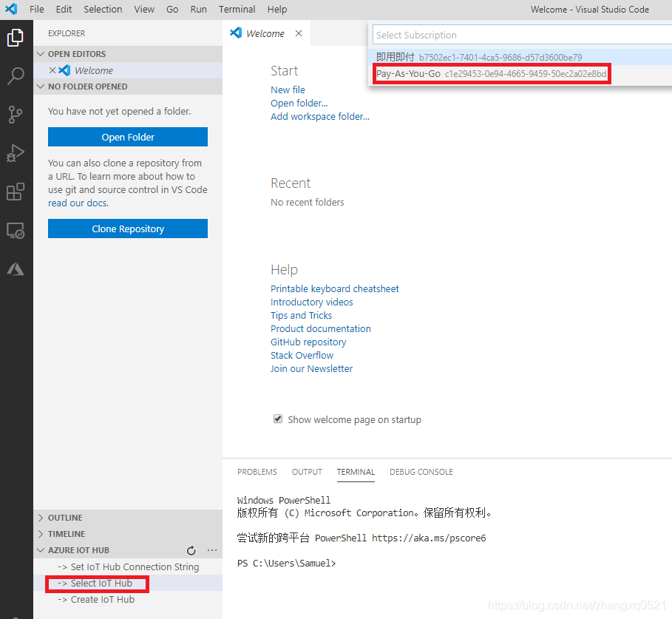This screenshot has height=619, width=672.
Task: Open the Extensions view icon
Action: (16, 192)
